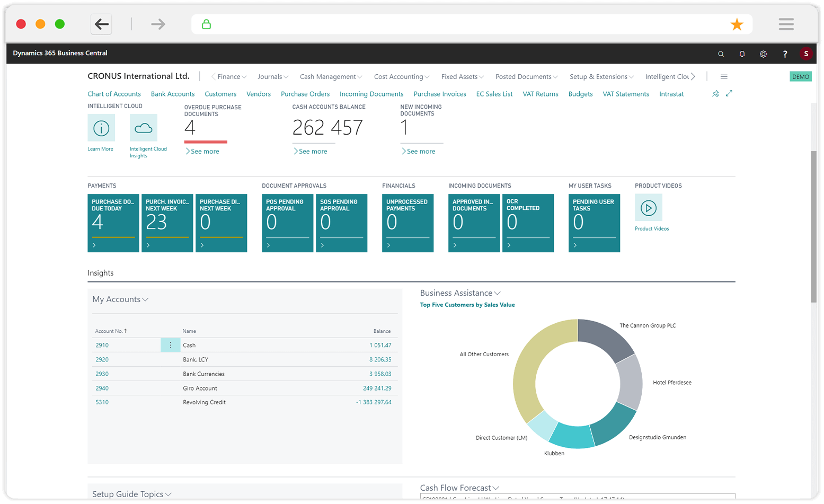824x504 pixels.
Task: Click the browser address bar field
Action: [472, 24]
